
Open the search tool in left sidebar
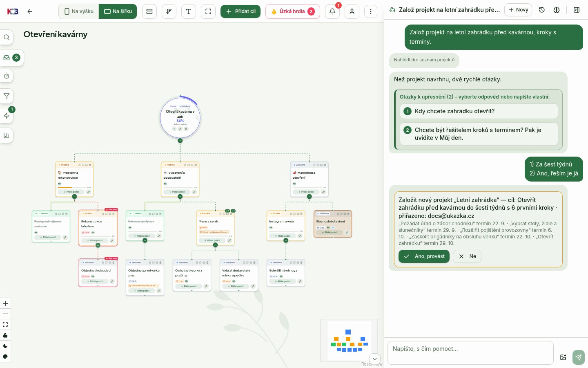click(7, 37)
